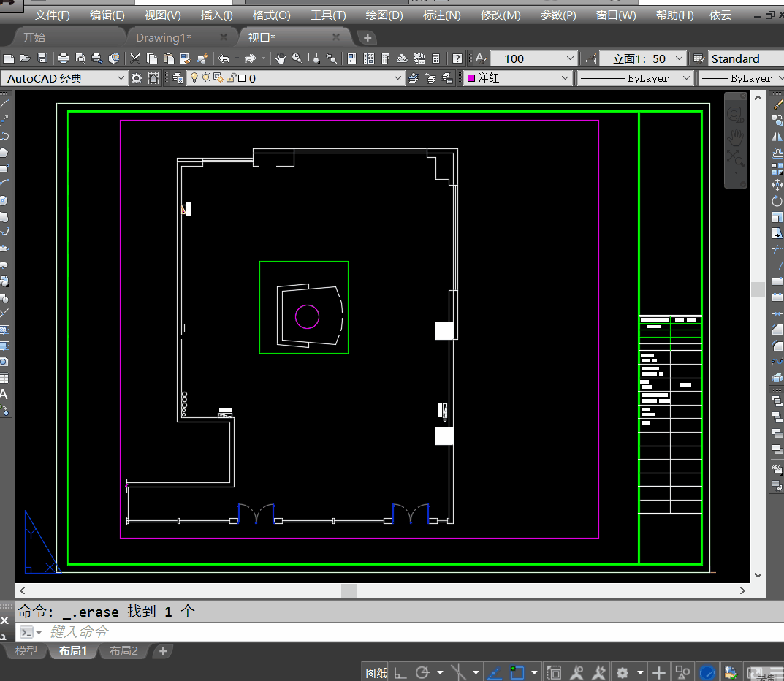Open the Properties palette icon
The width and height of the screenshot is (784, 681).
(351, 58)
